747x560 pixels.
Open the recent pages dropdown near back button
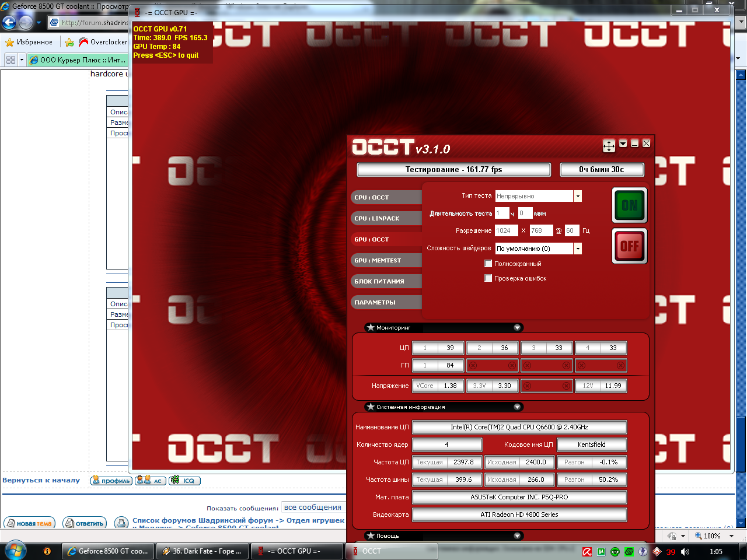[39, 23]
